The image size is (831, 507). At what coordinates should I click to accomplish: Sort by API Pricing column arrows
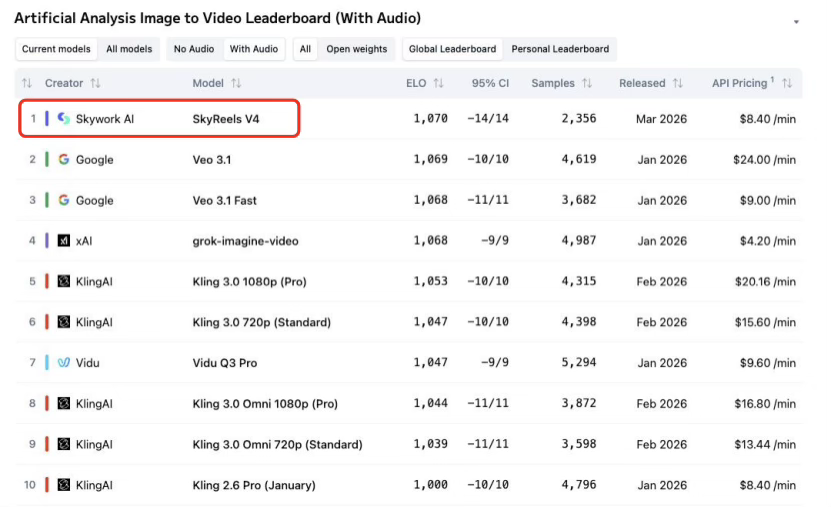[787, 83]
